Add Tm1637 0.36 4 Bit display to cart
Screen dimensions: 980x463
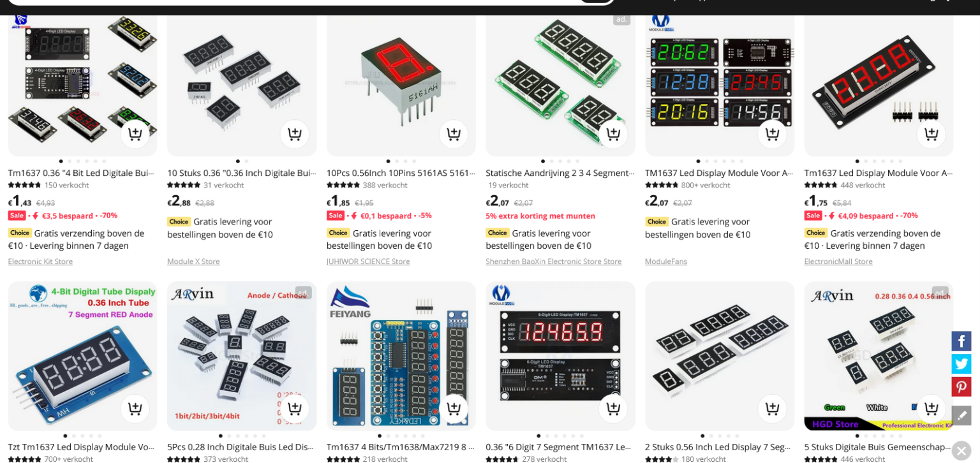(x=135, y=134)
